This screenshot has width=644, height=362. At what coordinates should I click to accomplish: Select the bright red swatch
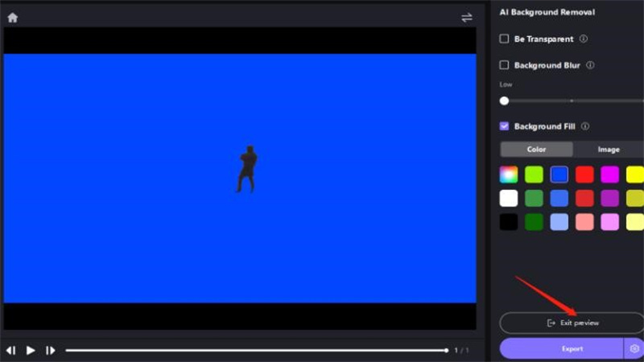(x=584, y=175)
